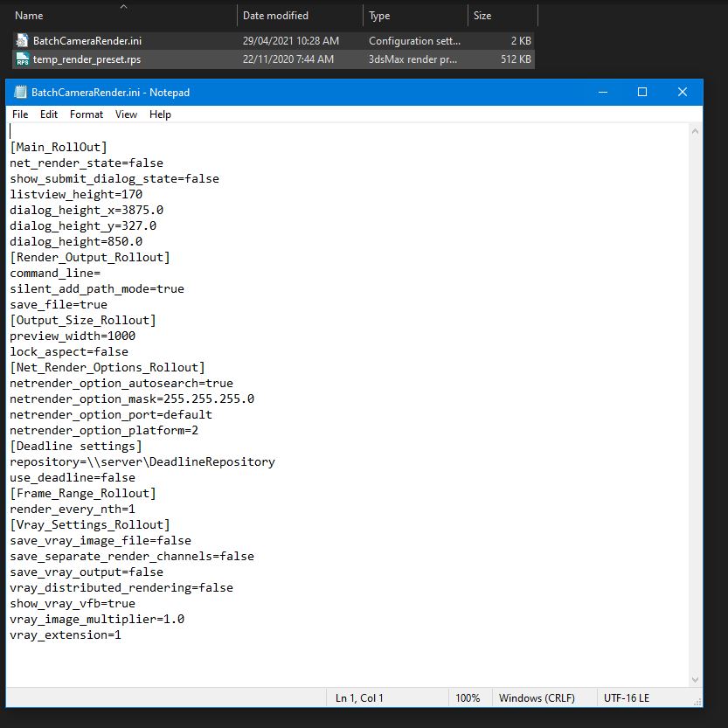The width and height of the screenshot is (728, 728).
Task: Click the BatchCameraRender.ini file icon in Explorer
Action: pyautogui.click(x=21, y=41)
